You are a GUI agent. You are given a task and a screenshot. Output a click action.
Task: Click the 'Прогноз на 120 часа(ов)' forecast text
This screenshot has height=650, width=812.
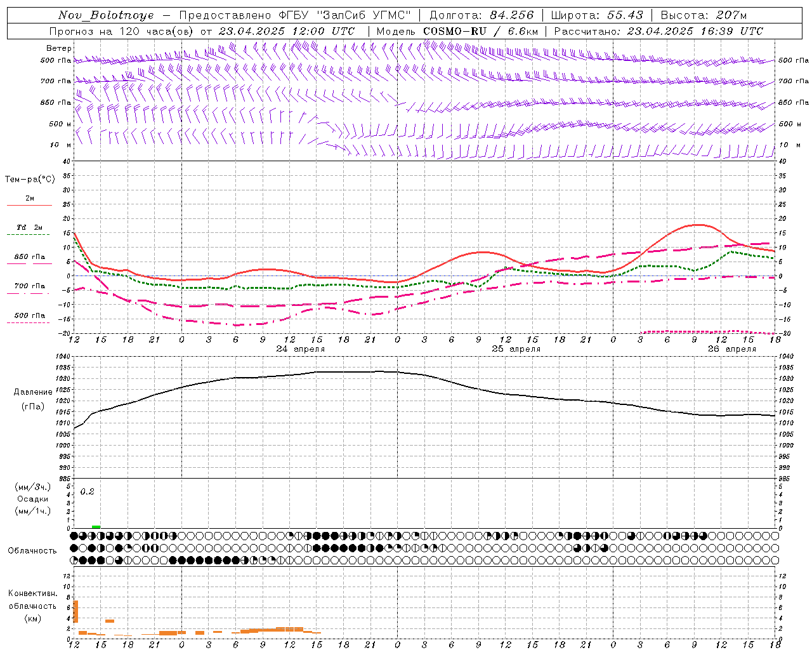[x=122, y=31]
